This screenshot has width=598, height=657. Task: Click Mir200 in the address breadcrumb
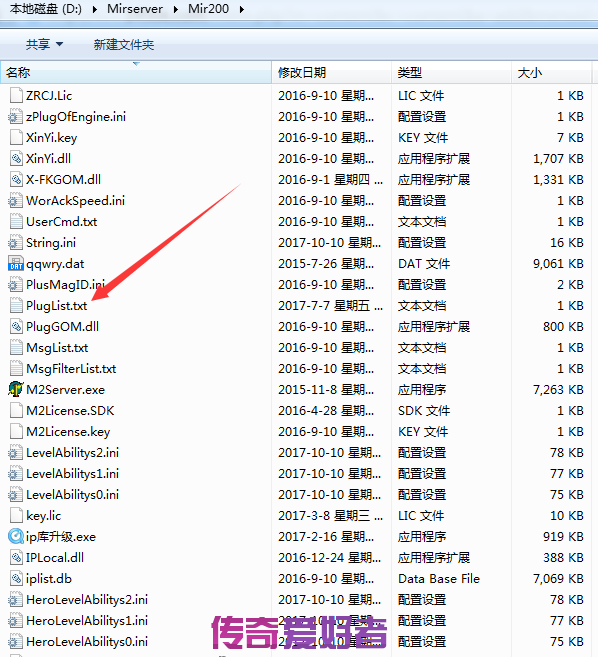pos(209,9)
